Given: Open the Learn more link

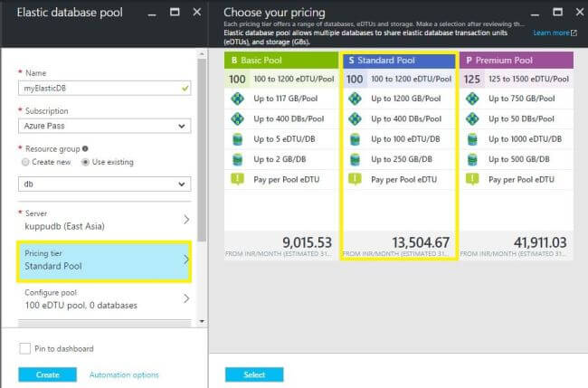Looking at the screenshot, I should (x=551, y=33).
